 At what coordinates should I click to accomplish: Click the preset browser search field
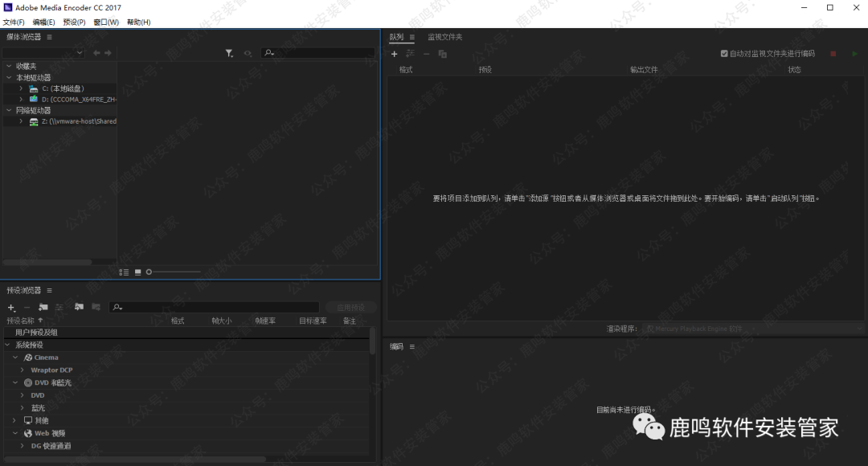(215, 307)
